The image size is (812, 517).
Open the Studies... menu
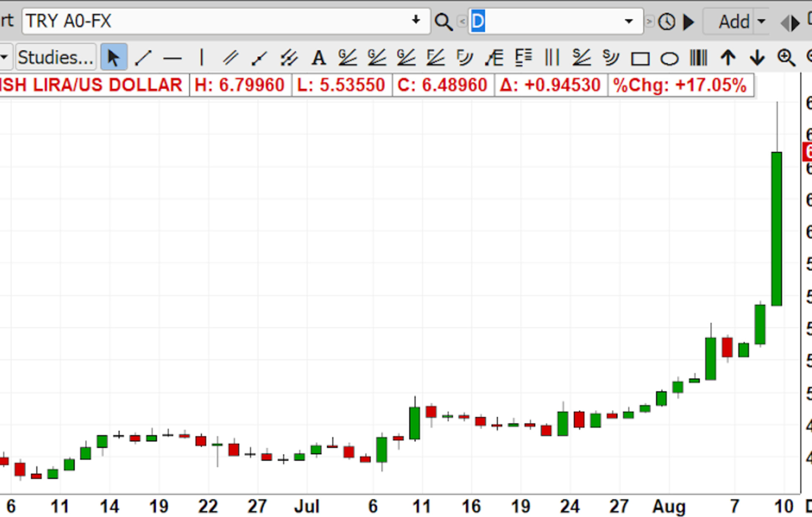click(55, 58)
